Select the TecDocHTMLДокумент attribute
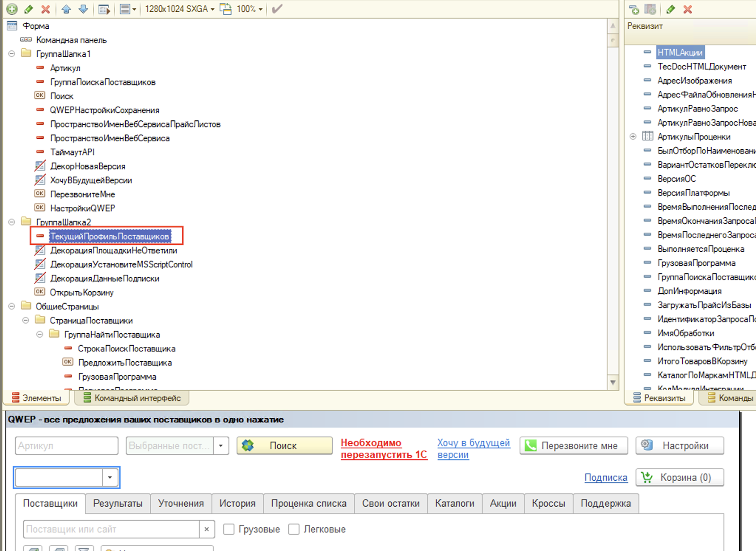 [x=702, y=67]
